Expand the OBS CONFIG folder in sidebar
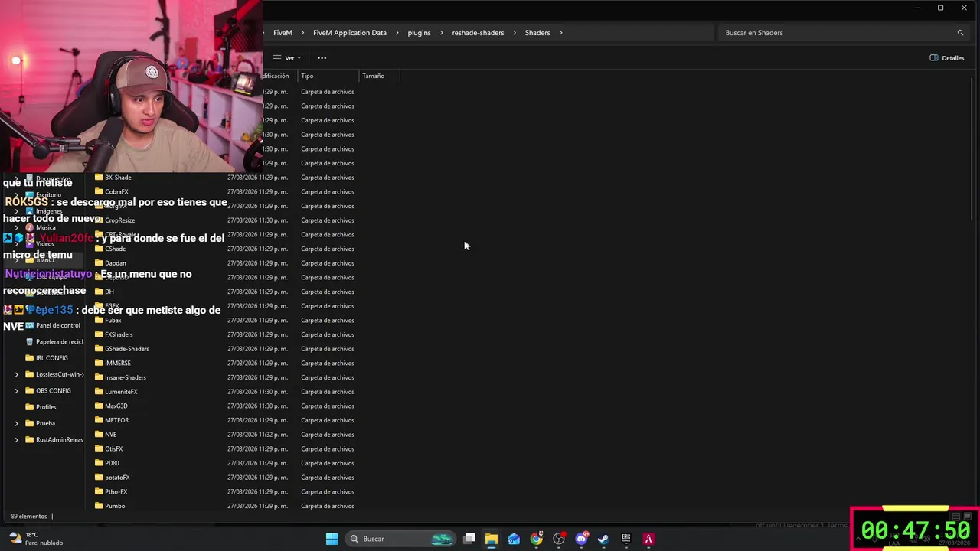The image size is (980, 551). pyautogui.click(x=17, y=391)
